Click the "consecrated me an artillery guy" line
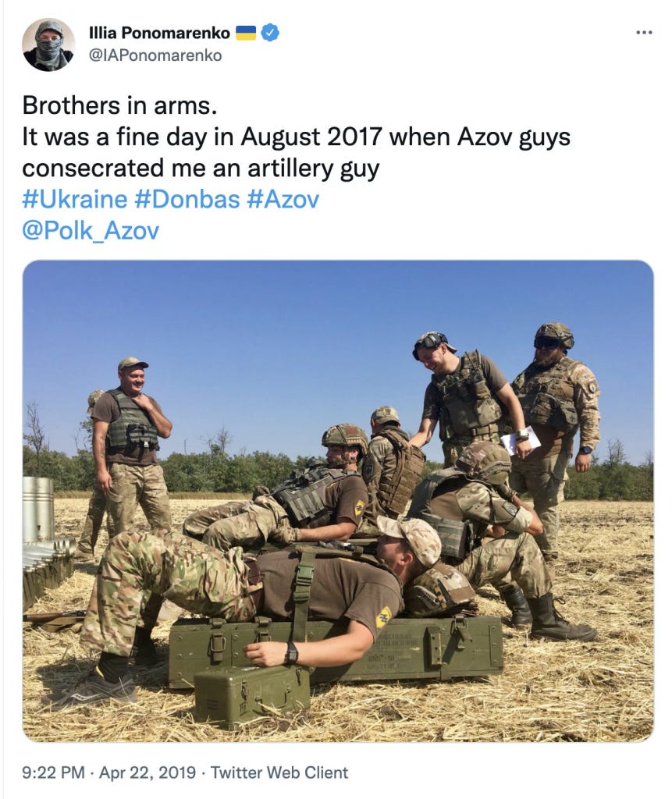The height and width of the screenshot is (799, 672). coord(201,169)
